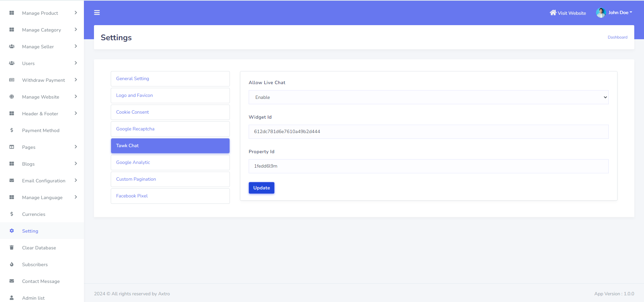Expand the Manage Product submenu chevron
The image size is (644, 302).
(76, 13)
